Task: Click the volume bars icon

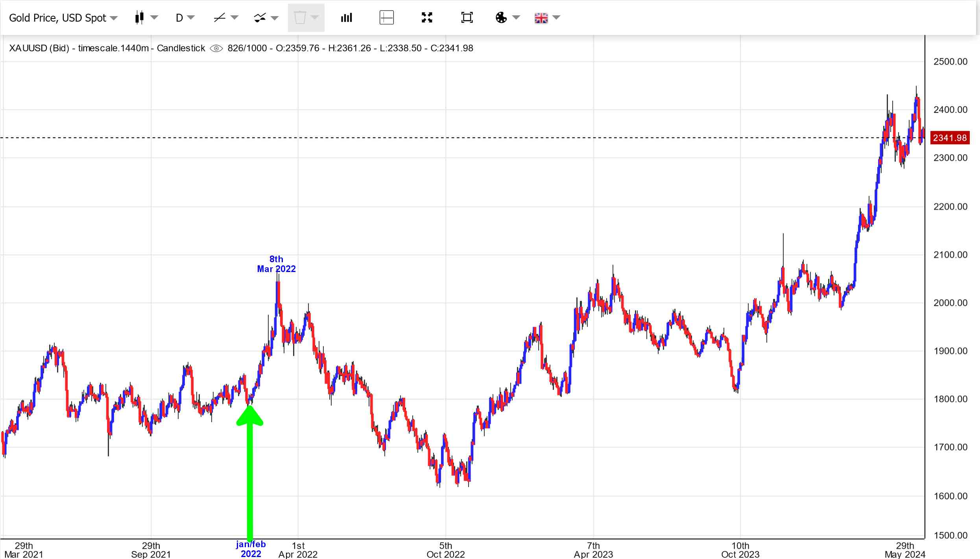Action: (x=346, y=18)
